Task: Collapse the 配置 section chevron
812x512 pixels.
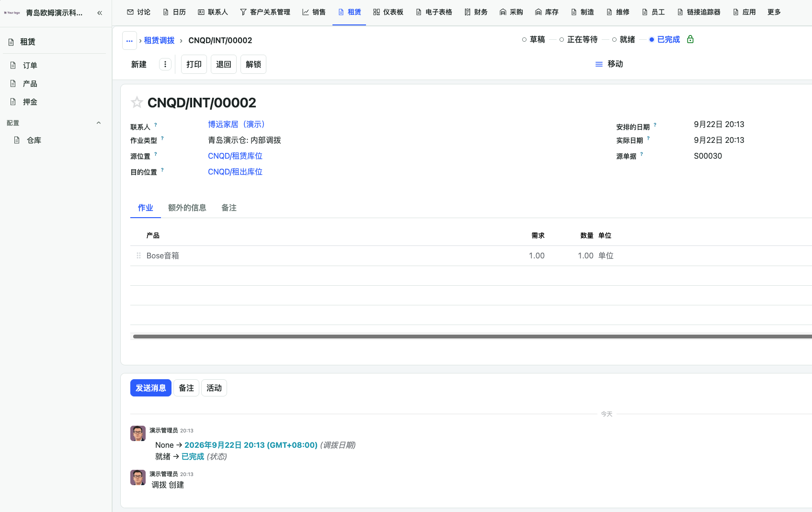Action: pos(99,123)
